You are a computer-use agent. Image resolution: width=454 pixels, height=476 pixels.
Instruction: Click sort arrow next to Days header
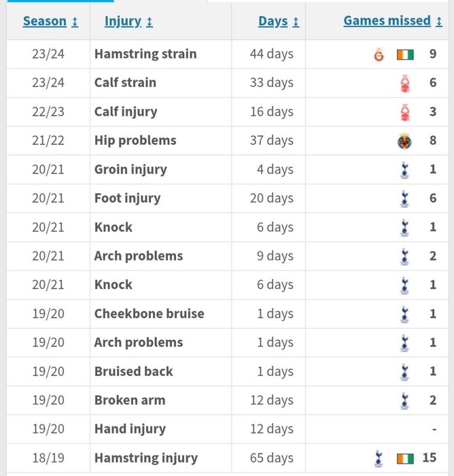pos(296,22)
